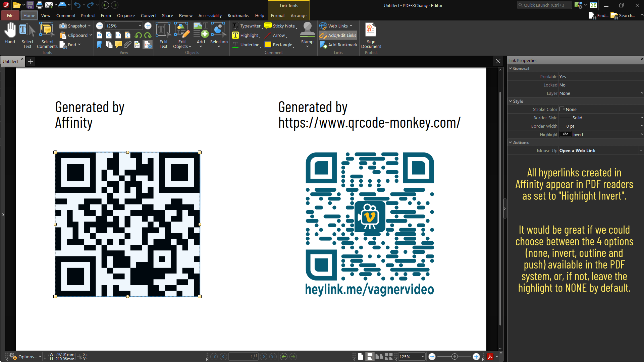The height and width of the screenshot is (362, 644).
Task: Collapse the Style properties section
Action: tap(510, 101)
